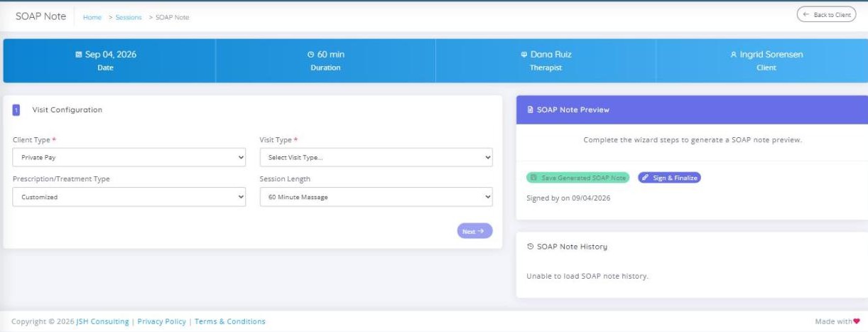
Task: Click the calendar icon beside Sep 04, 2026
Action: click(x=79, y=55)
